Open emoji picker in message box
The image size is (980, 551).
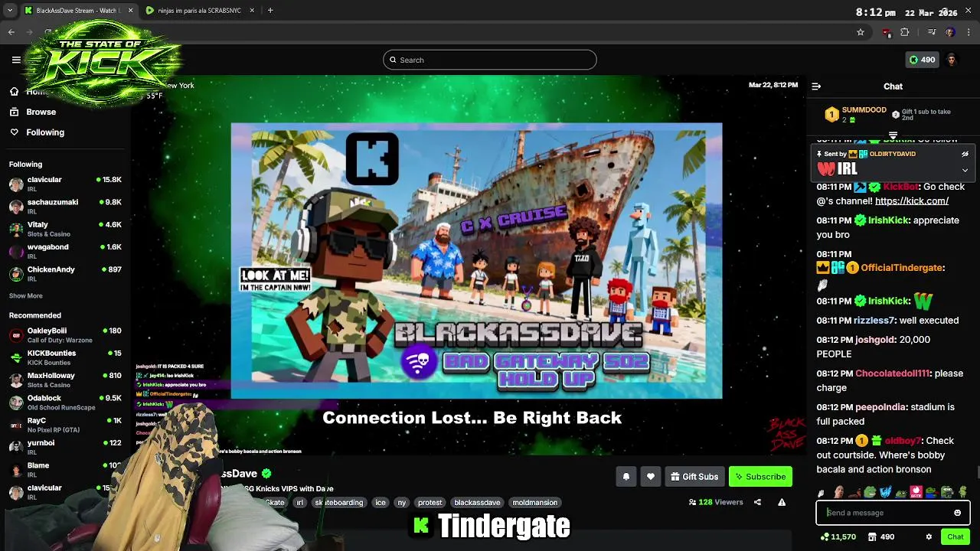pyautogui.click(x=957, y=513)
